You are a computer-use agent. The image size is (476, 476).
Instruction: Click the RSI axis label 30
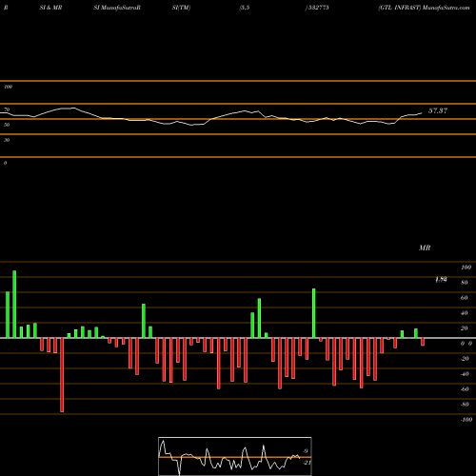pos(7,140)
